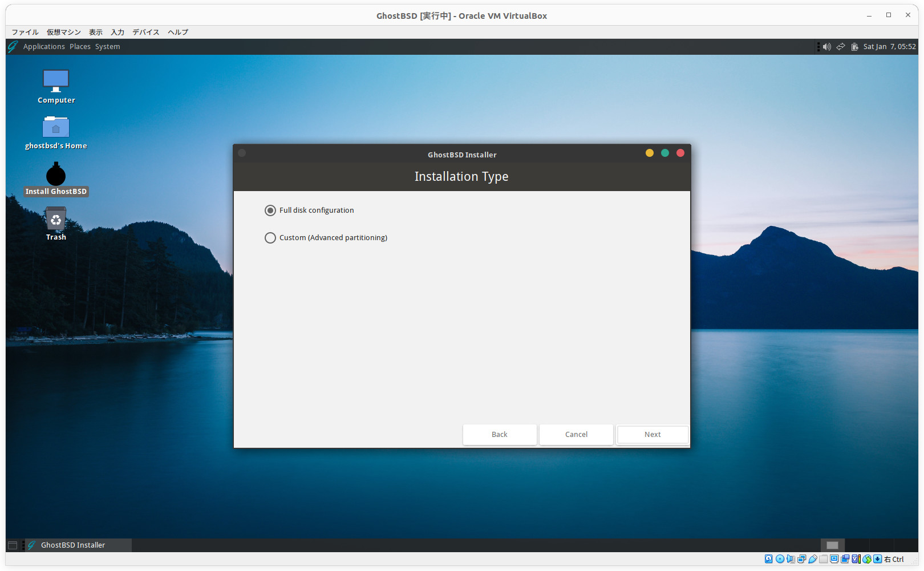Click the show desktop button in taskbar

13,545
